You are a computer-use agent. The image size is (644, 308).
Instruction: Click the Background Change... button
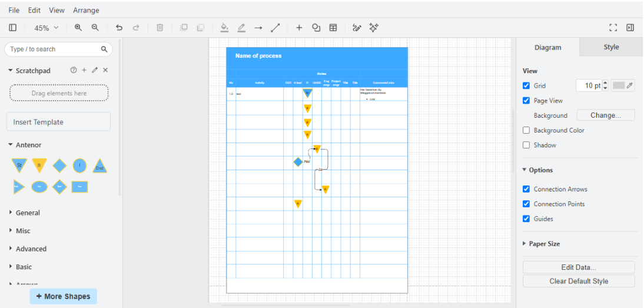click(x=606, y=115)
